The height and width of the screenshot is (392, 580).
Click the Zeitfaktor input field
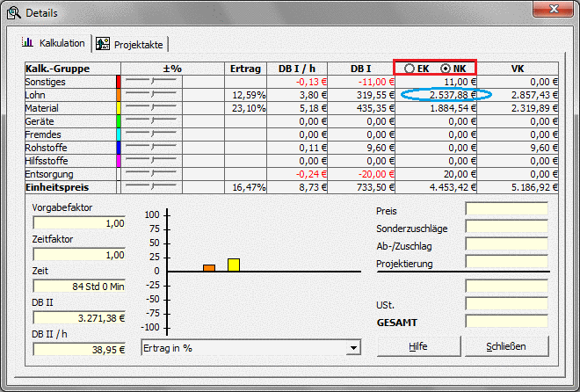click(x=79, y=254)
